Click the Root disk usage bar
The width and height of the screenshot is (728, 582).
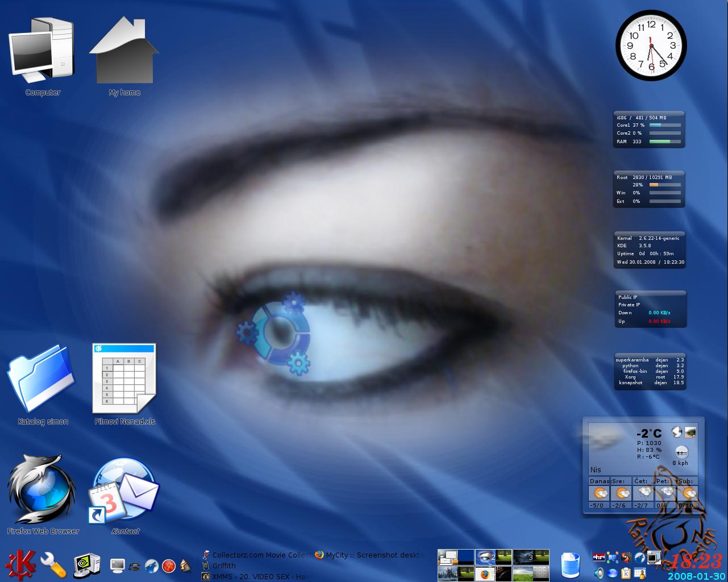(x=665, y=185)
